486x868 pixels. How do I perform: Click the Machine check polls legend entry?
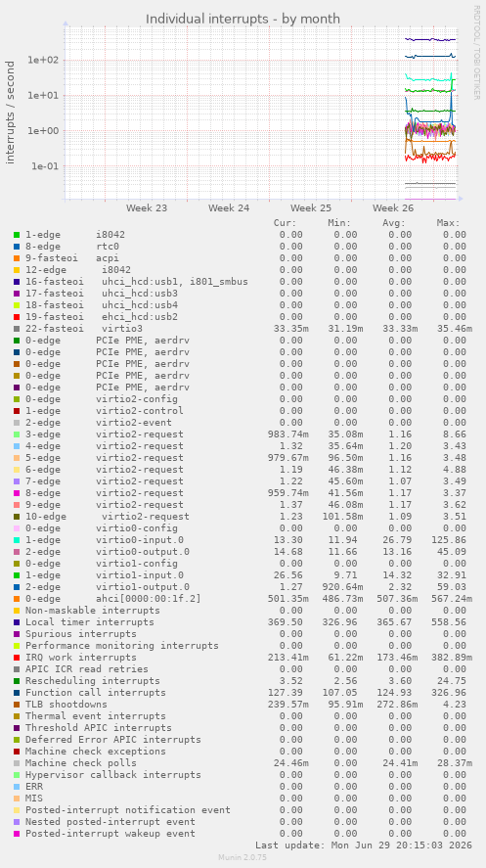click(x=81, y=763)
